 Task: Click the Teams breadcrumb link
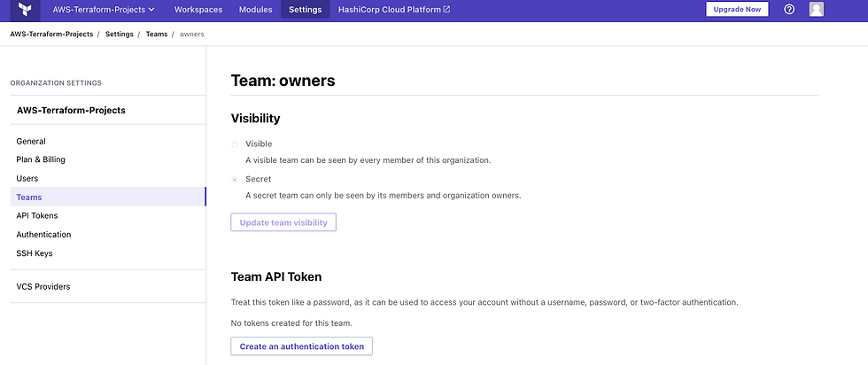click(157, 34)
